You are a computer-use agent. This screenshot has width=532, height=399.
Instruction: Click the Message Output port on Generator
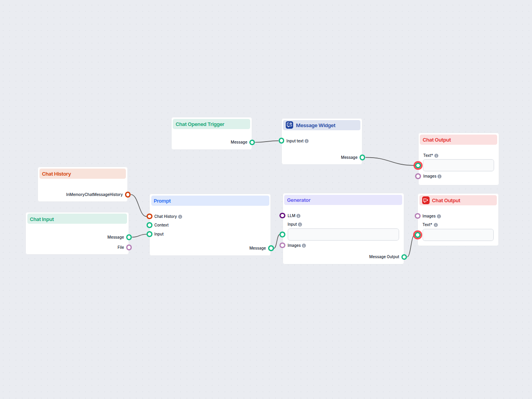tap(405, 257)
